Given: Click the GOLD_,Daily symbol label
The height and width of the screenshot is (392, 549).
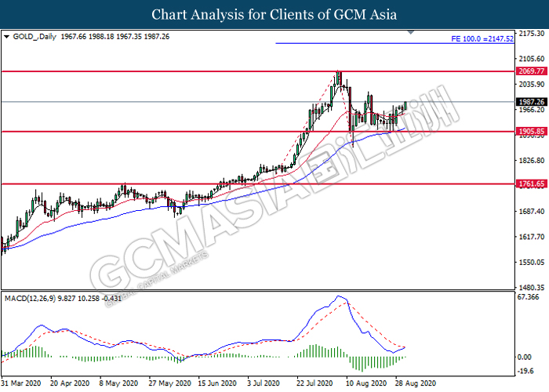Looking at the screenshot, I should pyautogui.click(x=35, y=37).
